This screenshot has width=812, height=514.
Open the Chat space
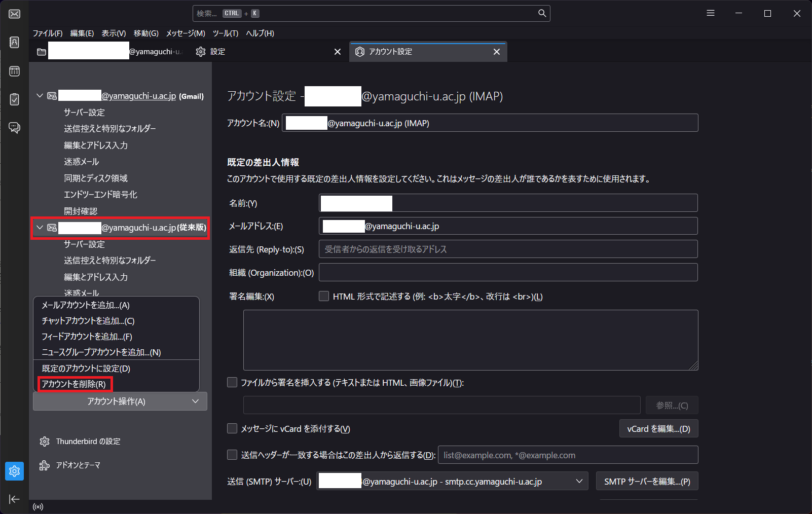15,128
